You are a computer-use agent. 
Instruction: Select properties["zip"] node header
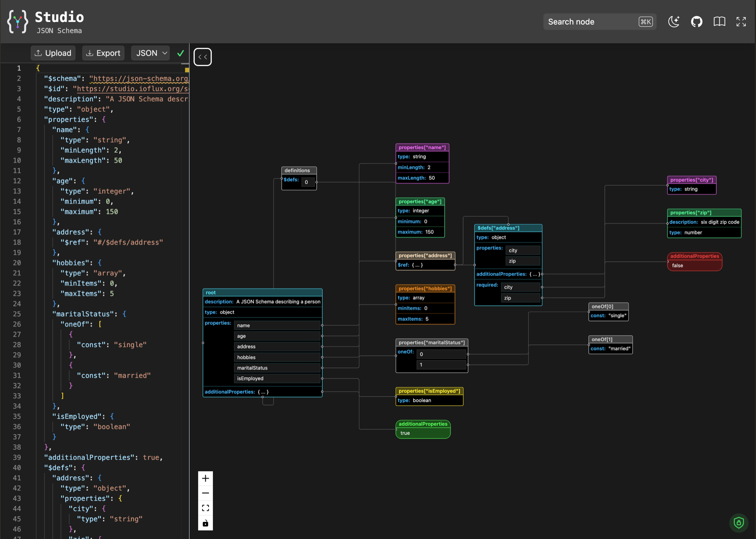click(704, 212)
